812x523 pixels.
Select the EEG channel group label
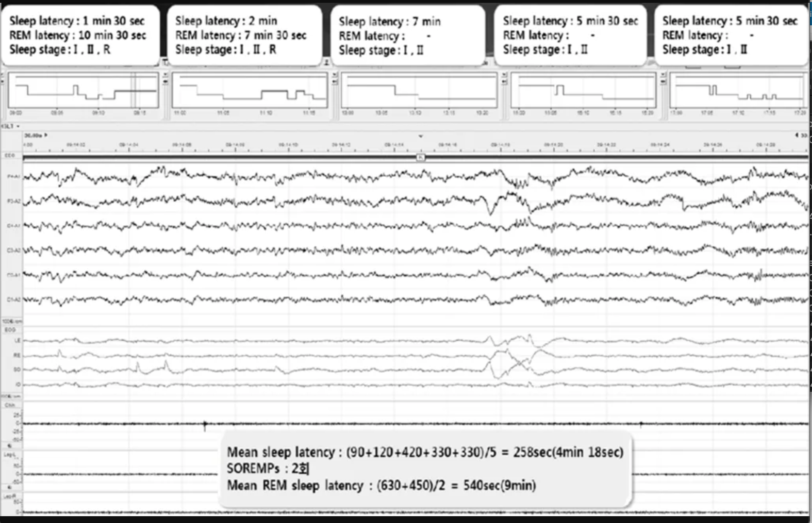[x=10, y=155]
